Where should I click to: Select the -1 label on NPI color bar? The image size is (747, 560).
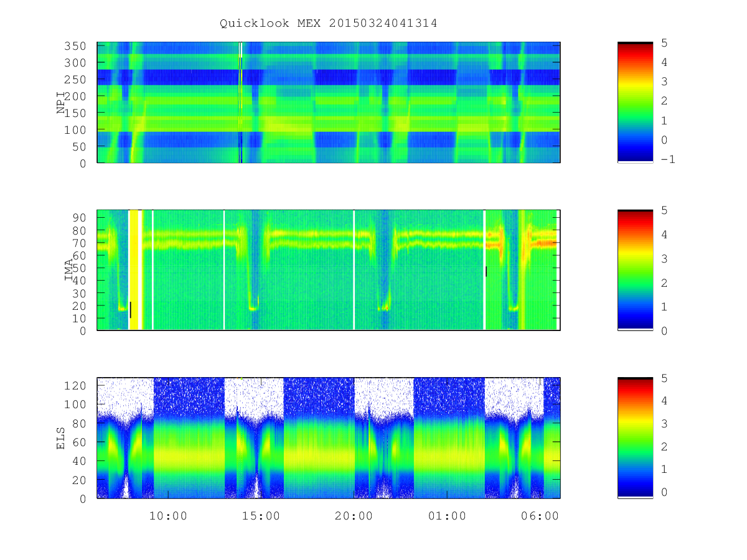point(669,159)
